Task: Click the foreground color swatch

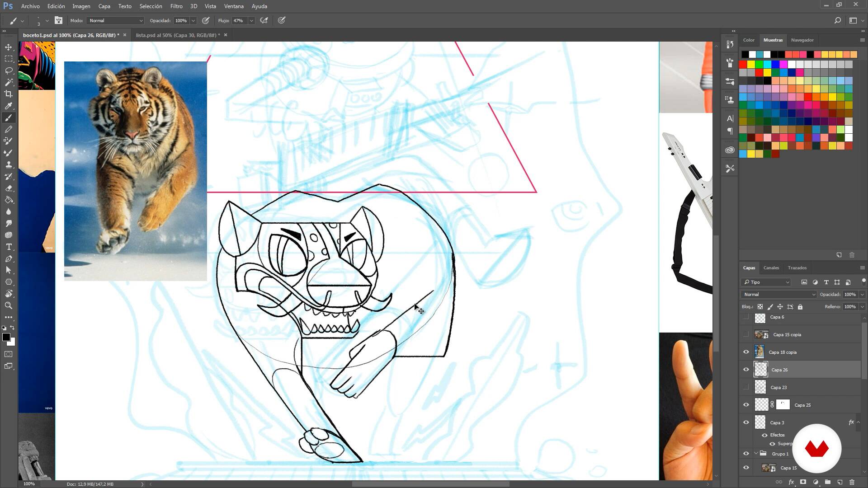Action: click(6, 337)
